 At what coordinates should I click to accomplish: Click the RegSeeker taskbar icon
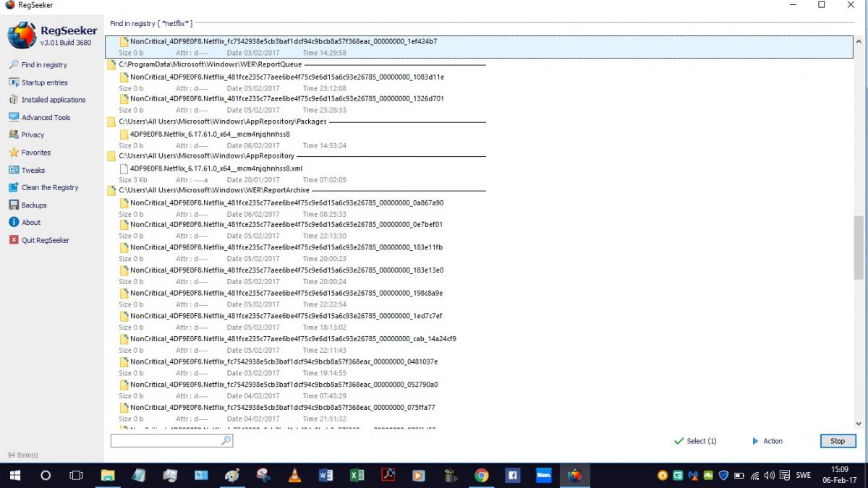(x=575, y=475)
